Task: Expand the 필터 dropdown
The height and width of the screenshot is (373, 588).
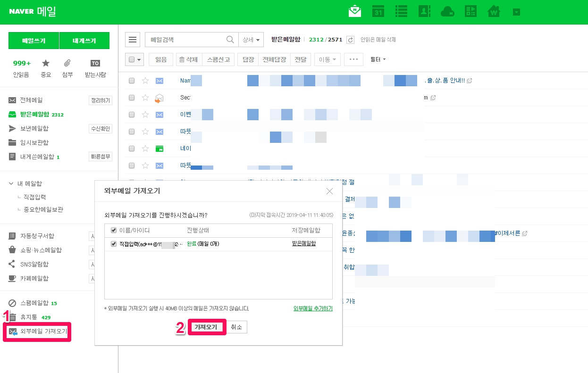Action: pyautogui.click(x=378, y=59)
